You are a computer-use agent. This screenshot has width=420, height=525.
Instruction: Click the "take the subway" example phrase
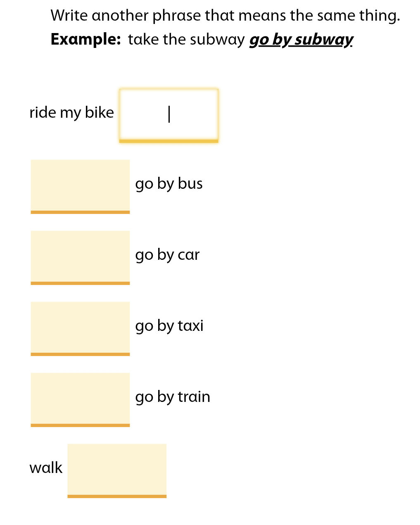coord(186,40)
